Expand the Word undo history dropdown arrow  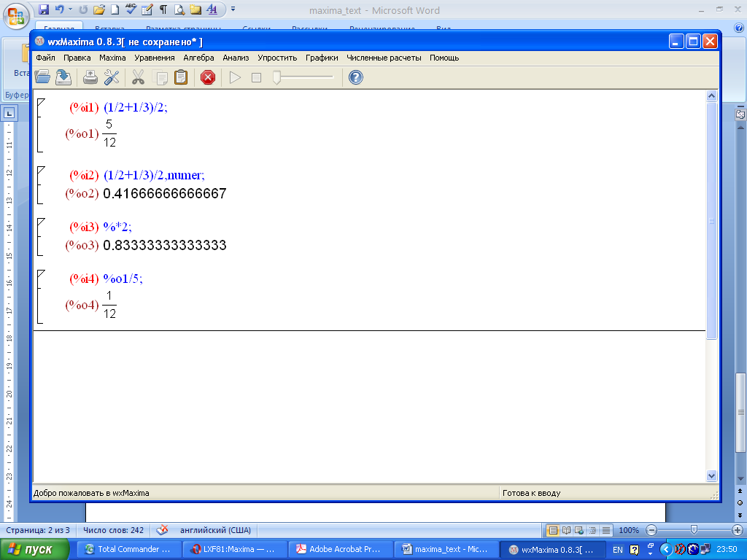point(70,9)
